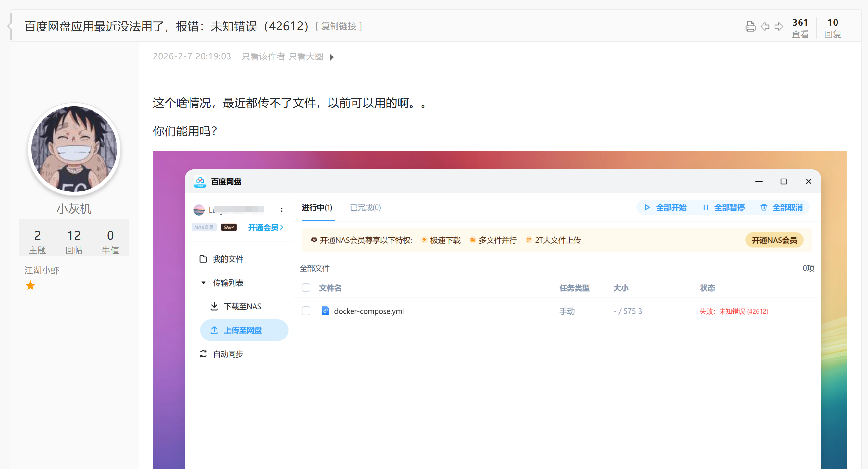Screen dimensions: 868x469
Task: Click the 自动同步 sync icon
Action: pyautogui.click(x=203, y=354)
